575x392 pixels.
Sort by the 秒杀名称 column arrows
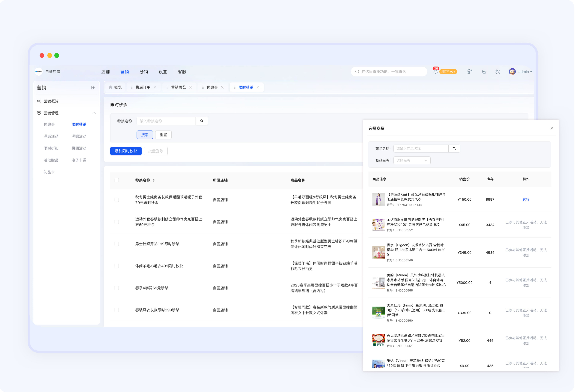click(154, 180)
